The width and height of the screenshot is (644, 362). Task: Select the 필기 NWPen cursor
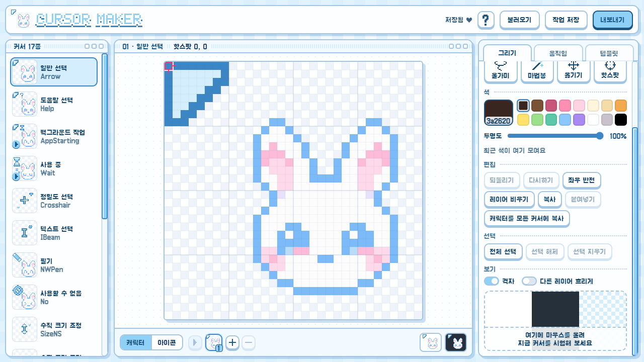pos(54,265)
